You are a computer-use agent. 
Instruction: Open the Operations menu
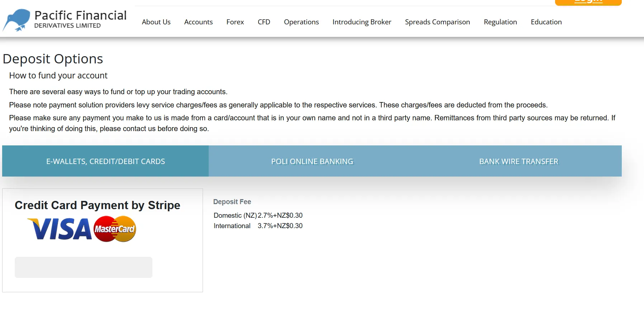301,22
